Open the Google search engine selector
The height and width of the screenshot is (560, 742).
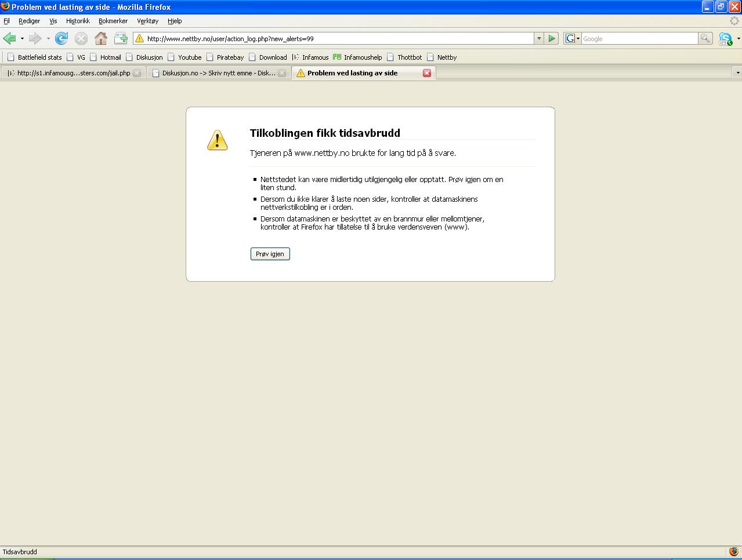[x=573, y=38]
